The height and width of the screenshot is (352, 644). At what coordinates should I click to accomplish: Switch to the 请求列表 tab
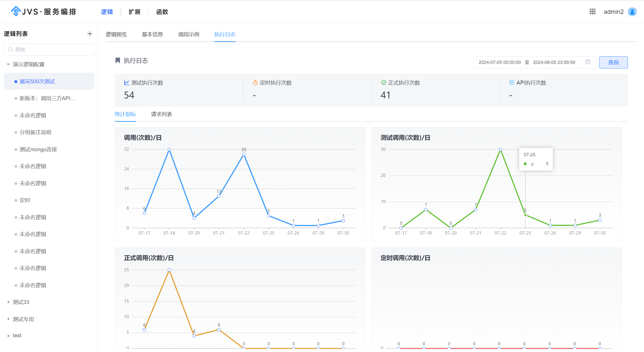click(161, 114)
